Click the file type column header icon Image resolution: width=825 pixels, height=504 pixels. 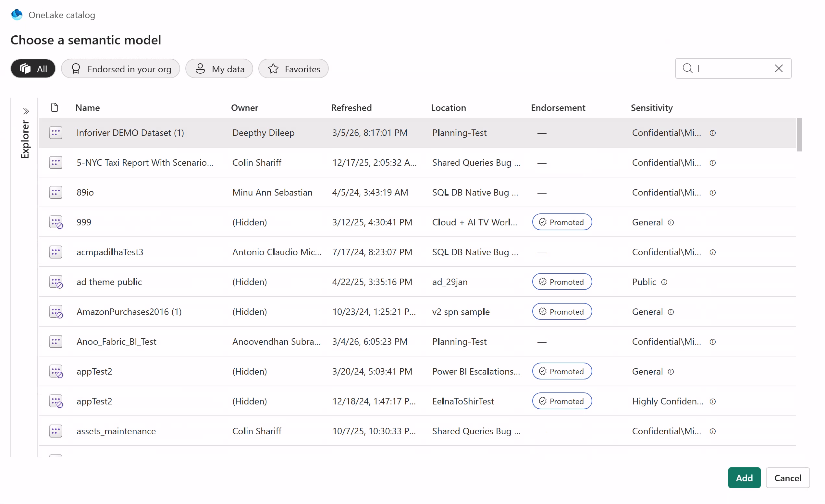(x=55, y=108)
